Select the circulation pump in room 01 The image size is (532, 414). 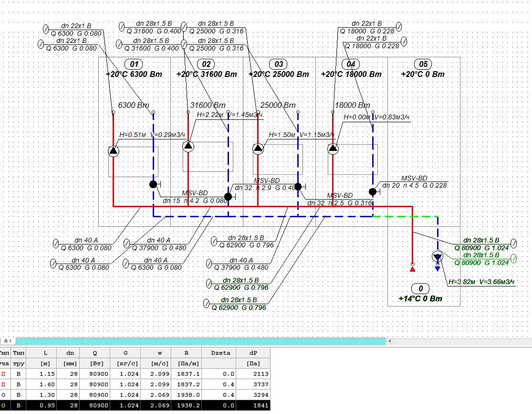113,151
